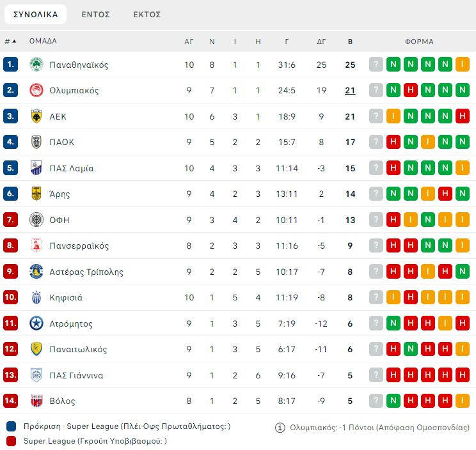This screenshot has width=476, height=450.
Task: Open the Παναθηναϊκός team link
Action: point(79,65)
